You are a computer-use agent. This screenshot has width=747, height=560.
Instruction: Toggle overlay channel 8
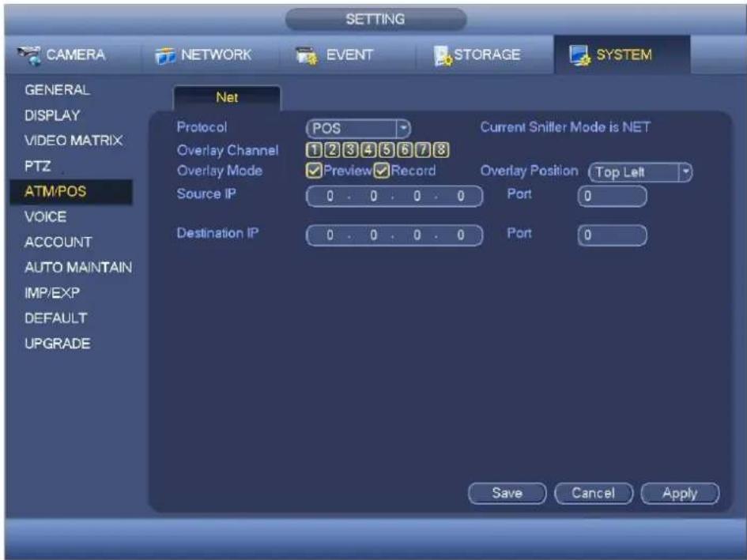tap(441, 150)
